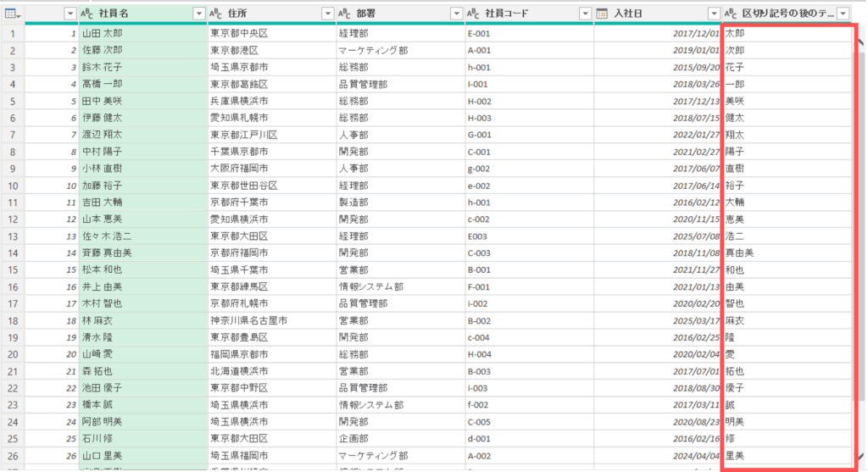Click the text data type icon for 社員名
The width and height of the screenshot is (868, 472).
pyautogui.click(x=86, y=14)
